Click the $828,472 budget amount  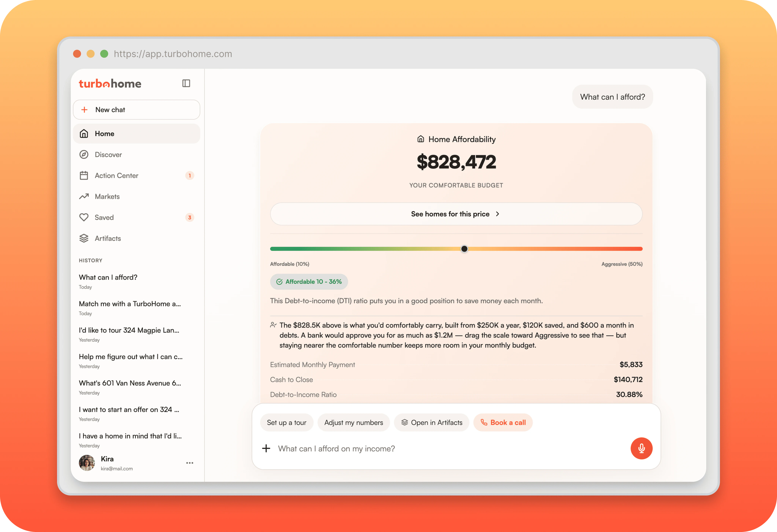point(456,162)
